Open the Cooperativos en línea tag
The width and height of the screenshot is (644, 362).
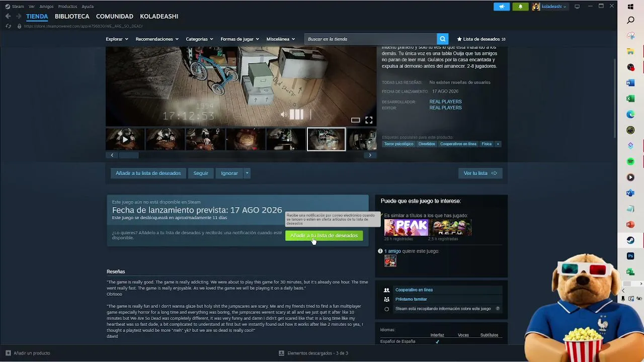(x=458, y=144)
